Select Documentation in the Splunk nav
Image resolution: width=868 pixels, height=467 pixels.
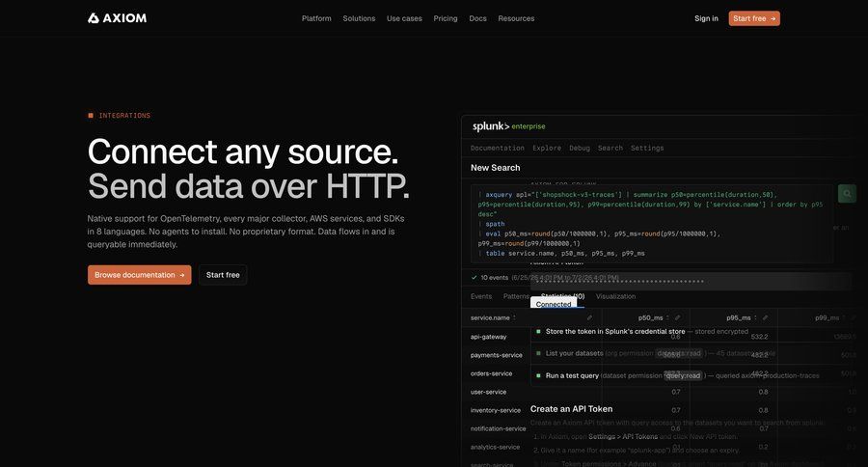coord(497,148)
